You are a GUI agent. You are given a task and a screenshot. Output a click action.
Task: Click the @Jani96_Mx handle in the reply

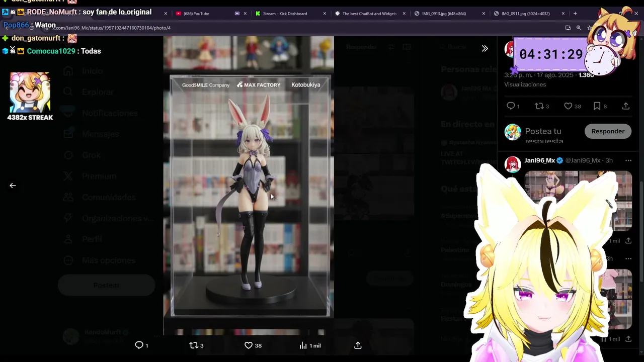point(583,160)
